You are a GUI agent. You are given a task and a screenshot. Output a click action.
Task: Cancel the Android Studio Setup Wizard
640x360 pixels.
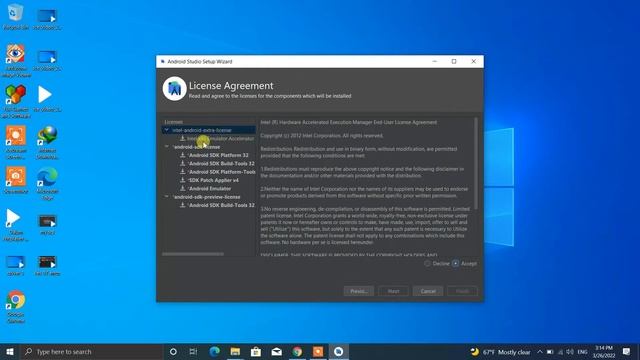pos(428,291)
